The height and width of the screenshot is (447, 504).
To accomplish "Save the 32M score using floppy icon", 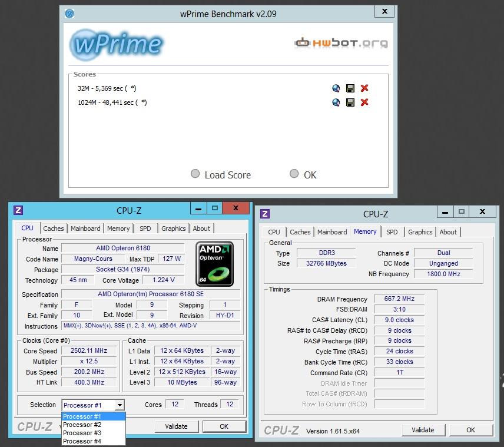I will point(350,88).
